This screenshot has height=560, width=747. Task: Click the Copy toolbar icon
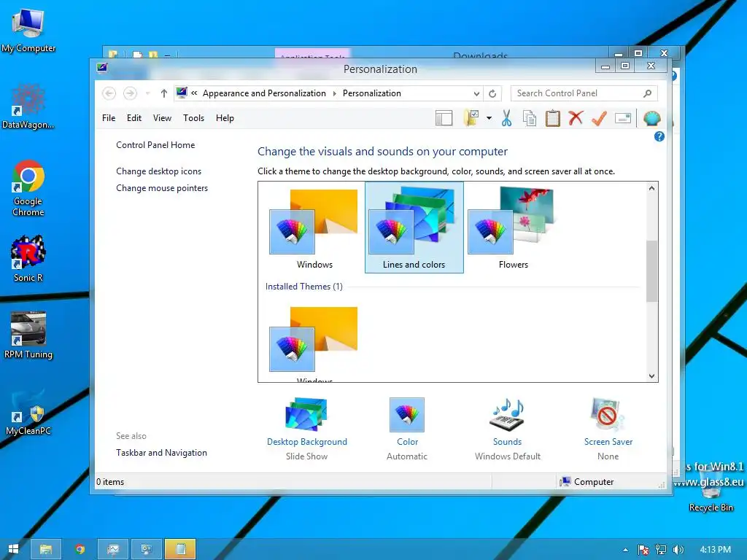530,118
